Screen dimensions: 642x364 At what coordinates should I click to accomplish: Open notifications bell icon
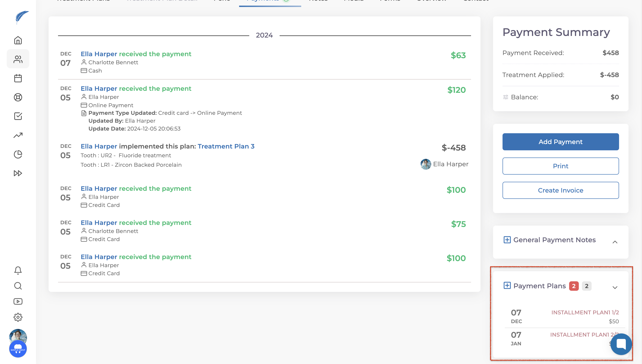[x=18, y=270]
